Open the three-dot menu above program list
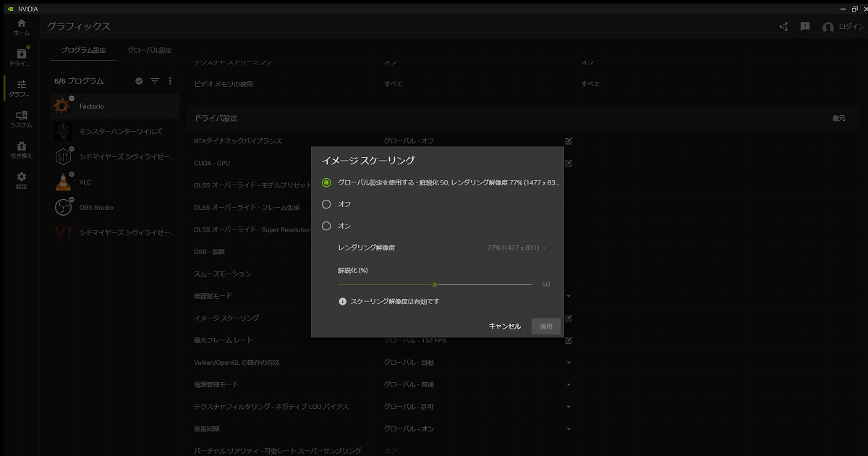Screen dimensions: 868x456 click(170, 81)
